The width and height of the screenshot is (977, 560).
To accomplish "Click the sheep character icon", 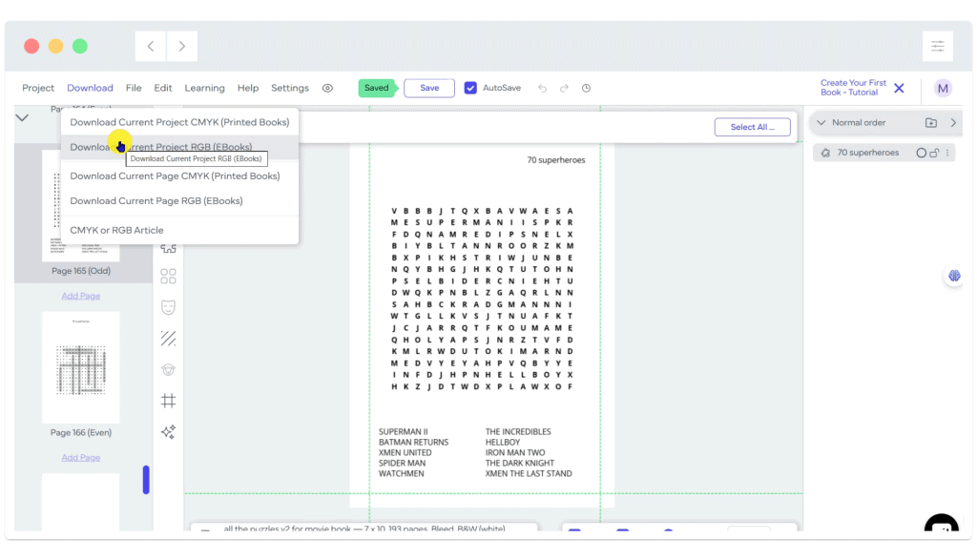I will pos(168,369).
